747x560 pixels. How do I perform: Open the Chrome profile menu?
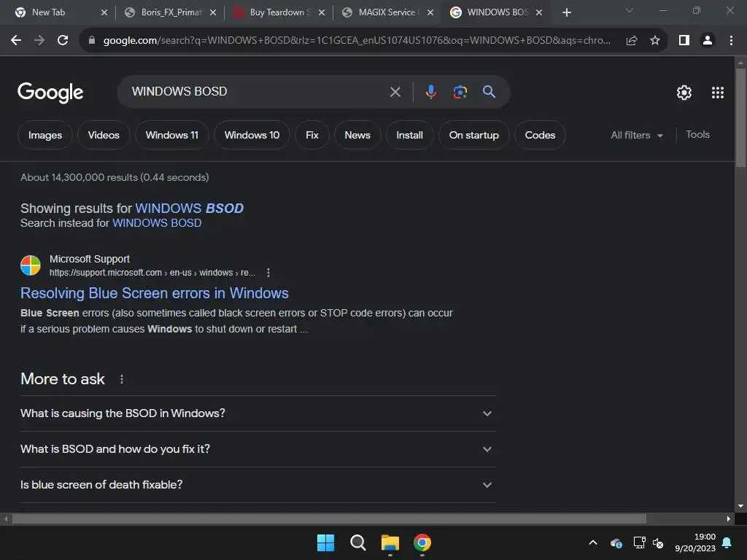(708, 41)
